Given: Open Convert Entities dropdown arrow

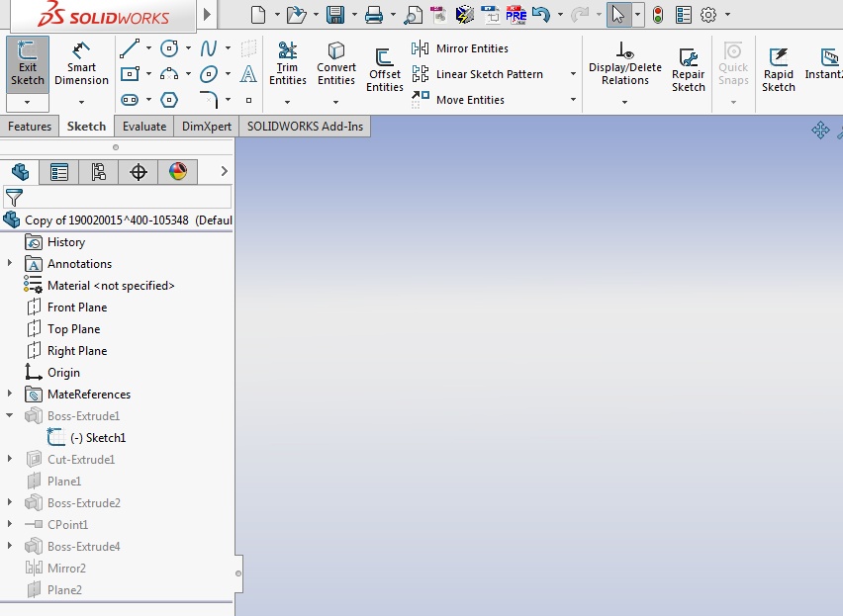Looking at the screenshot, I should coord(335,102).
